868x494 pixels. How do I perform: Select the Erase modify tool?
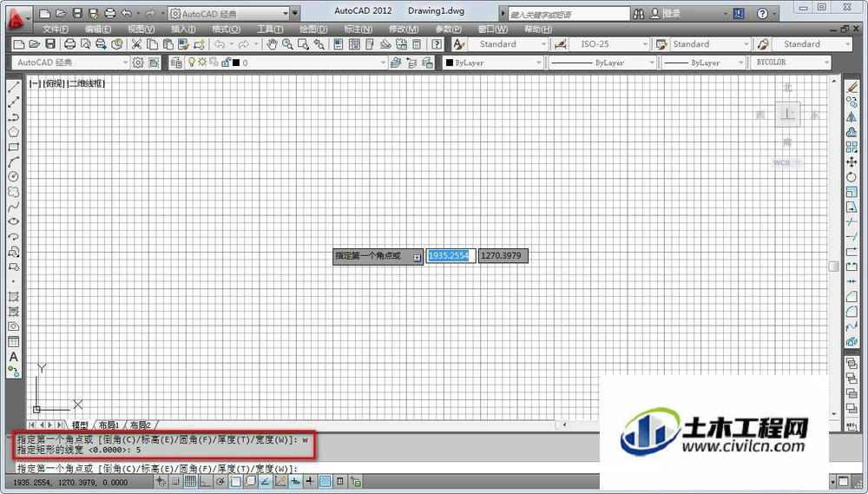(852, 87)
